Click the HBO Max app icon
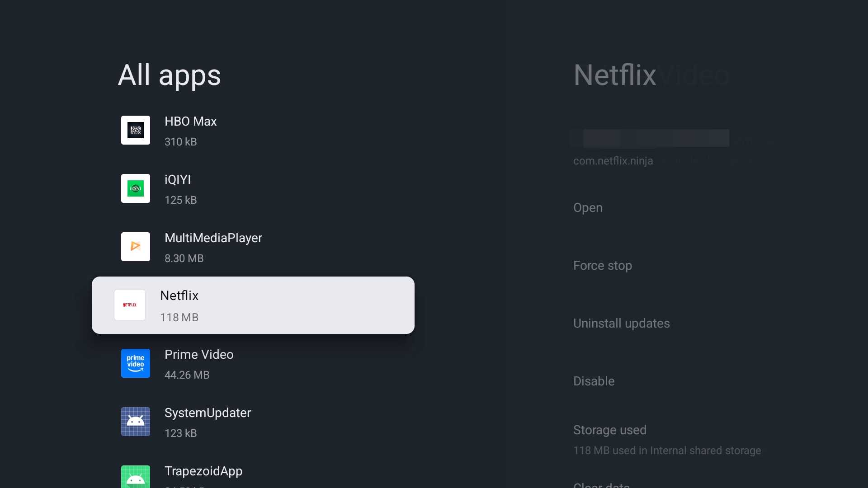Image resolution: width=868 pixels, height=488 pixels. (136, 130)
